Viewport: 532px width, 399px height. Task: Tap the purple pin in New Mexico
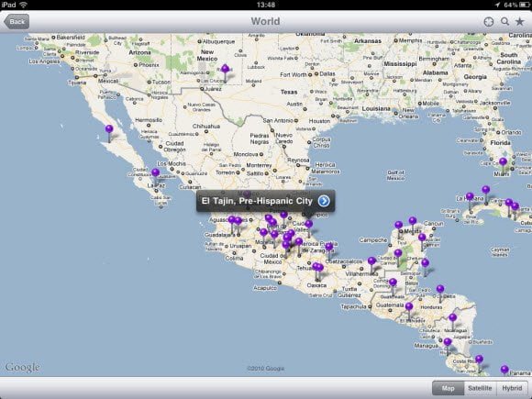click(225, 69)
